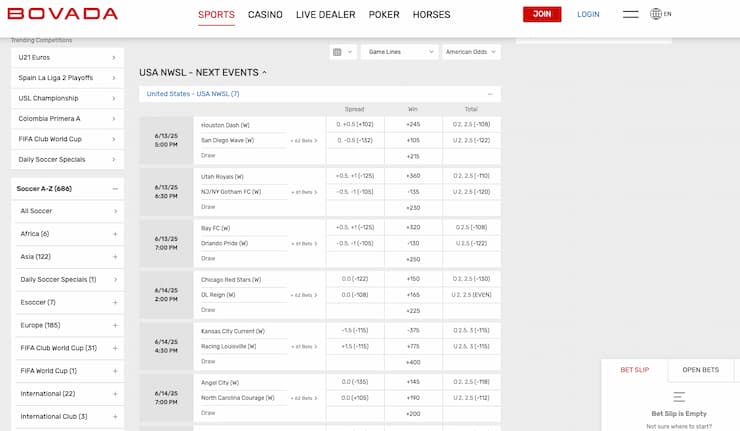Select Kansas City Current spread -1.5 (-115)

[x=355, y=330]
